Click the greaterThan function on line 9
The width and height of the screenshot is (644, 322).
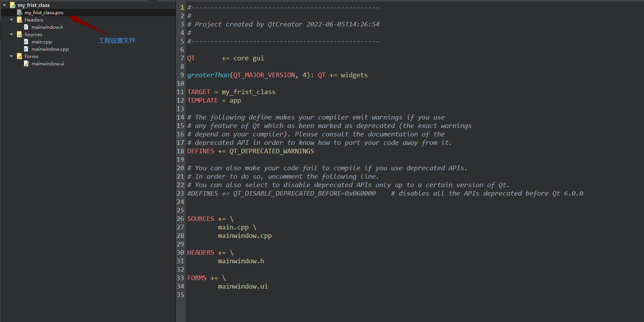(208, 75)
